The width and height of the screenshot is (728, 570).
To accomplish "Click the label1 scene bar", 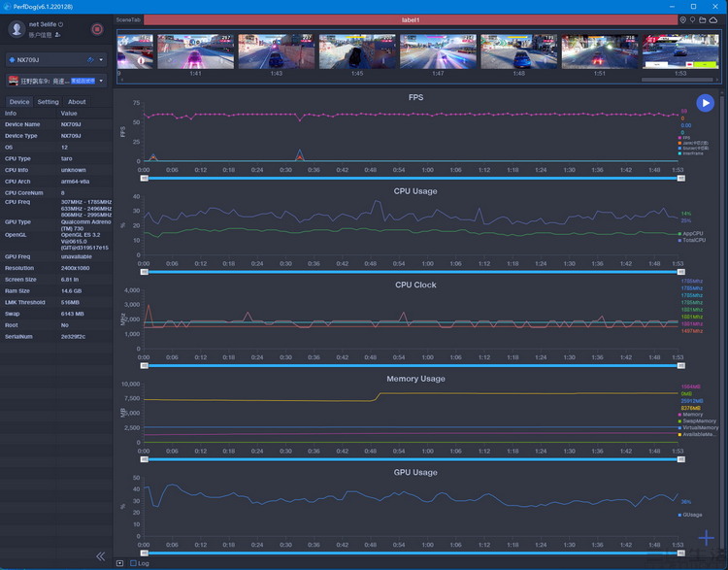I will point(410,19).
